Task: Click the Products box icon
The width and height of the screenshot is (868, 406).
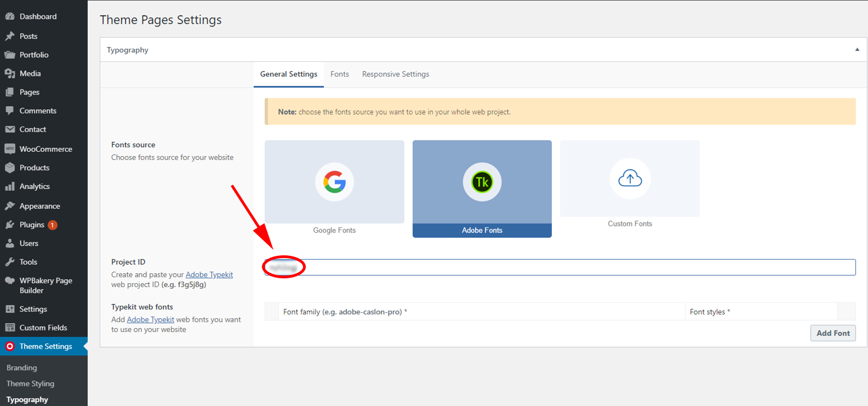Action: 10,168
